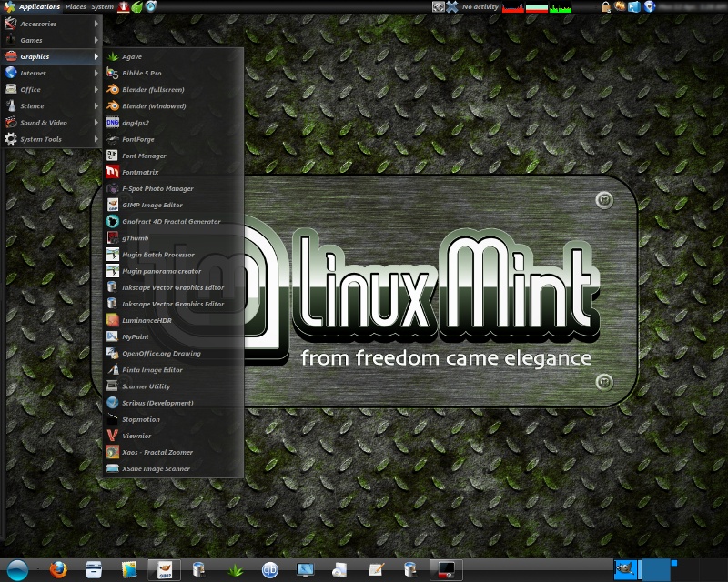Click the blue clock launcher in top panel
The image size is (728, 582).
tap(151, 6)
